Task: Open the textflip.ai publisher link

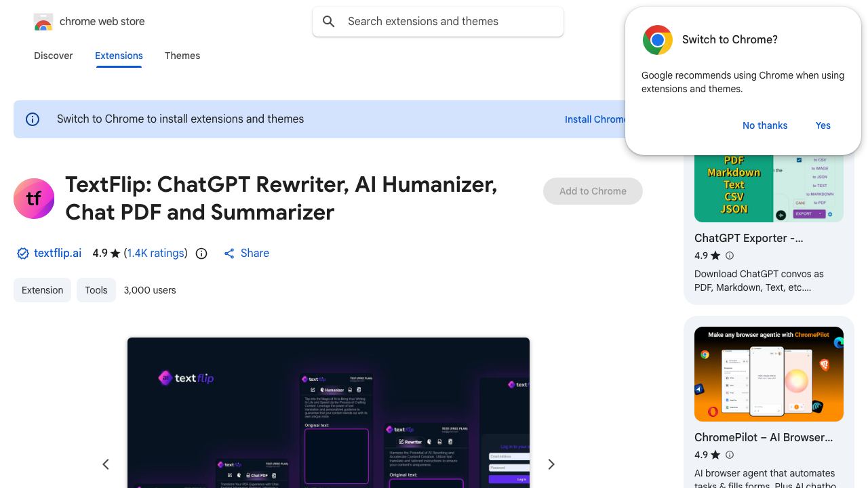Action: pyautogui.click(x=58, y=253)
